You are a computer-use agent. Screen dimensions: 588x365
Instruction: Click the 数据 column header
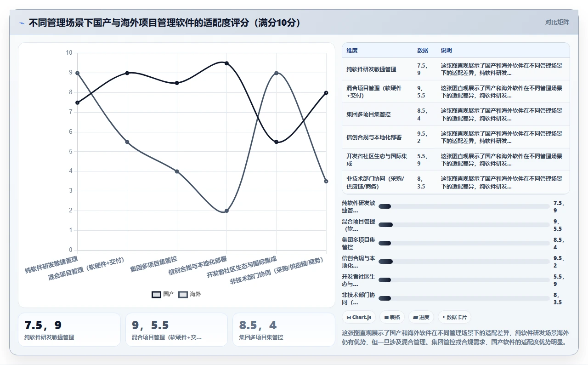point(423,51)
